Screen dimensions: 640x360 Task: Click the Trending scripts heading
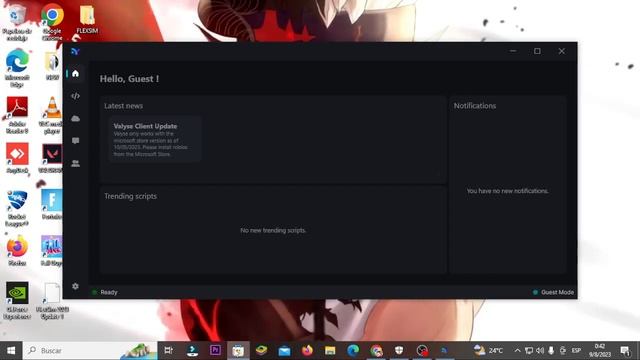click(130, 196)
